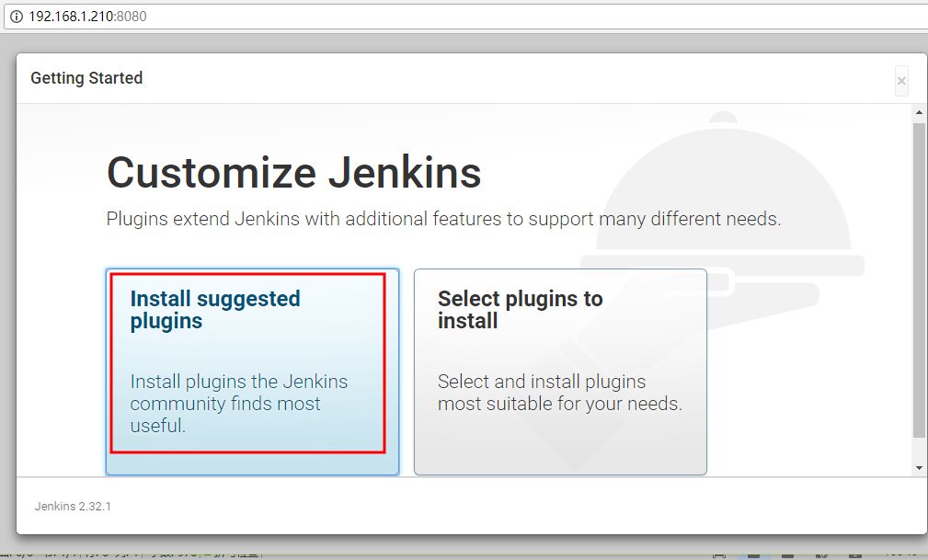928x560 pixels.
Task: Click the 'Install suggested plugins' bold title
Action: [215, 310]
